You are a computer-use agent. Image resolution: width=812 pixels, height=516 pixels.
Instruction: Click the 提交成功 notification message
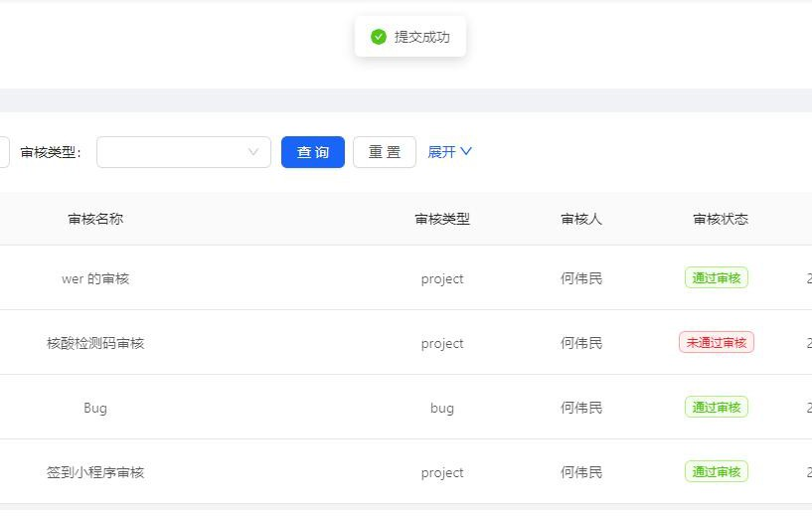(x=421, y=37)
